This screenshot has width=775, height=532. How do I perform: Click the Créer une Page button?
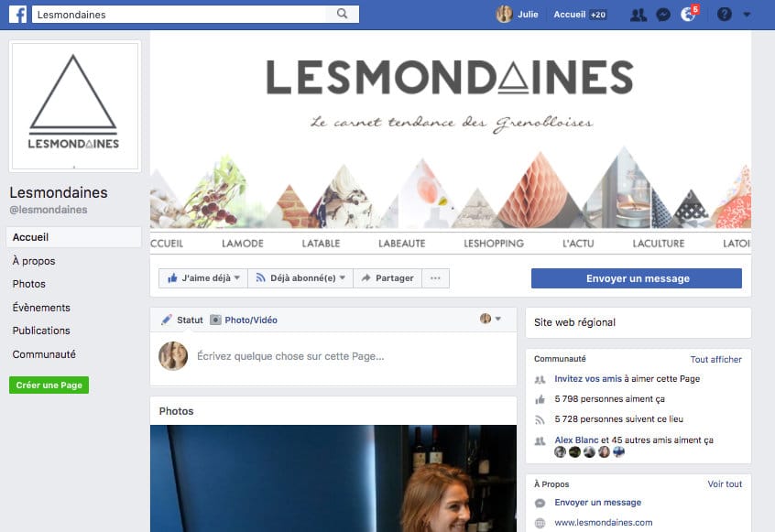[x=49, y=385]
